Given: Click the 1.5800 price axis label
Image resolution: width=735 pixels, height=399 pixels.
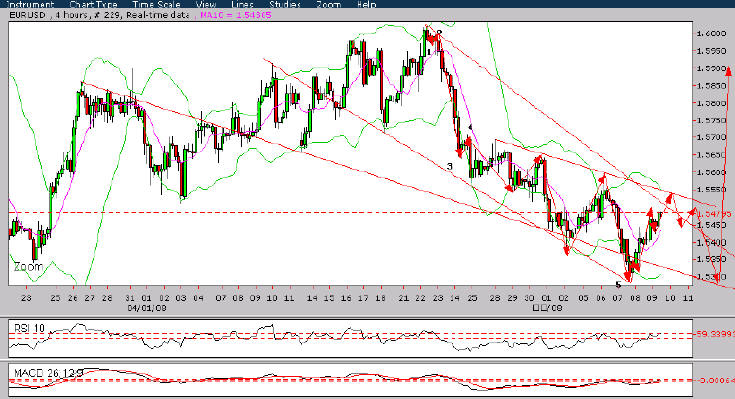Looking at the screenshot, I should (x=711, y=103).
